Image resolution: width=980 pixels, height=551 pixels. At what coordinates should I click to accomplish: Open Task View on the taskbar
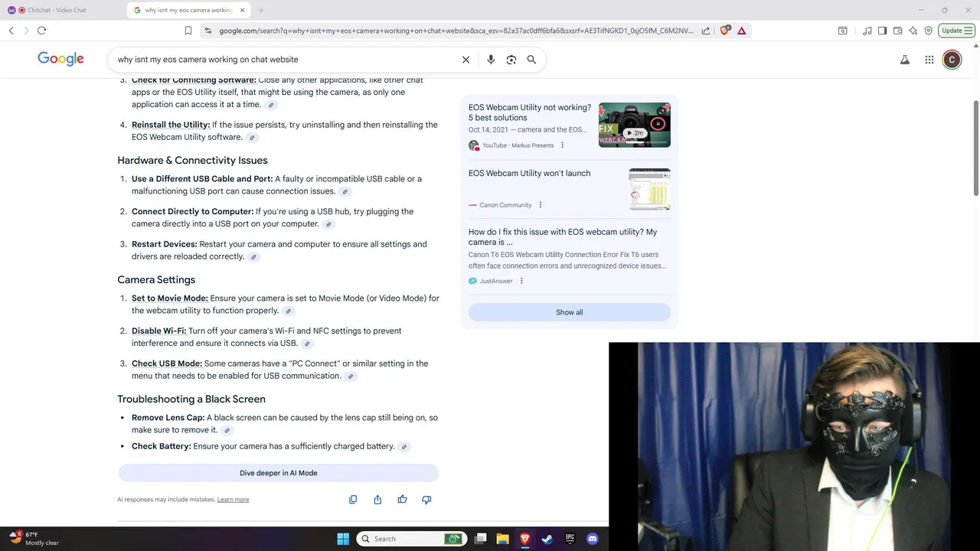point(480,539)
